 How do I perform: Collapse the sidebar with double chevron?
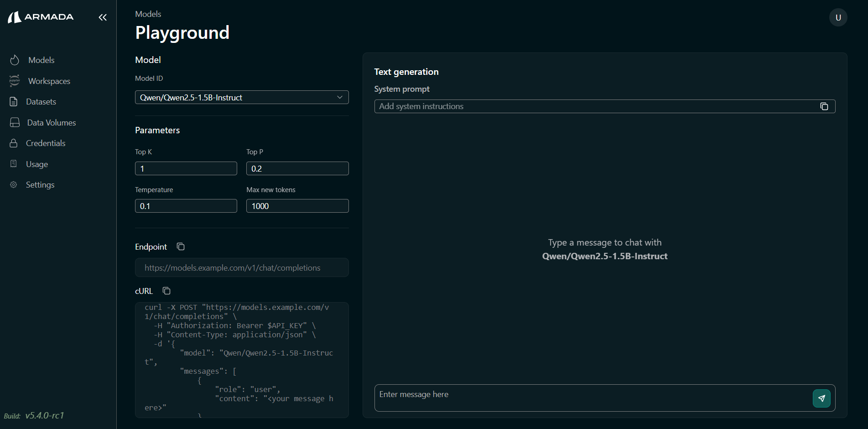103,17
